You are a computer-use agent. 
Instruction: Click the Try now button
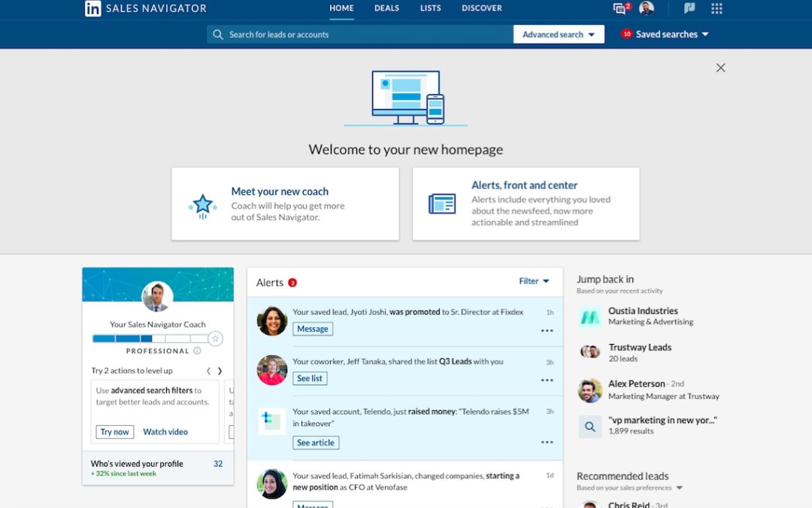pos(114,432)
